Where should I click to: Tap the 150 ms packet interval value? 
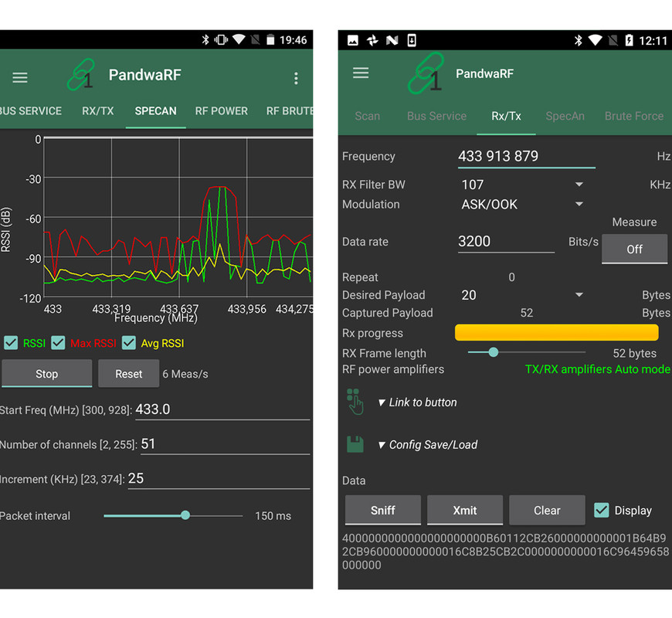pyautogui.click(x=273, y=515)
